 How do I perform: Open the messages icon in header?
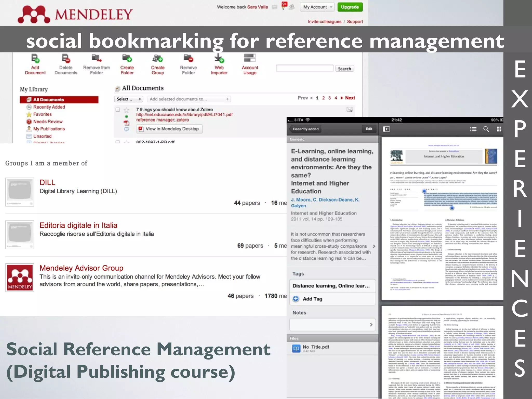(x=275, y=7)
